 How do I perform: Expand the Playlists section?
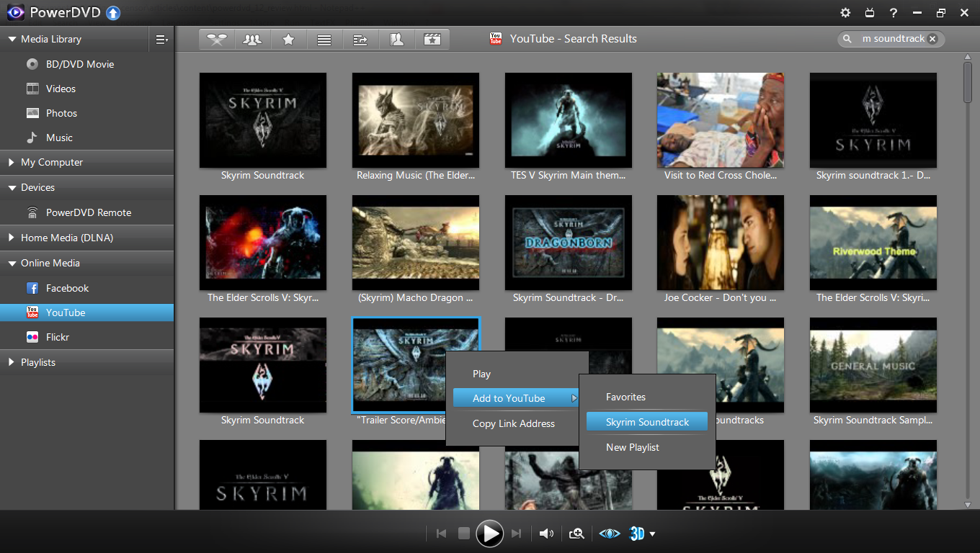tap(38, 362)
